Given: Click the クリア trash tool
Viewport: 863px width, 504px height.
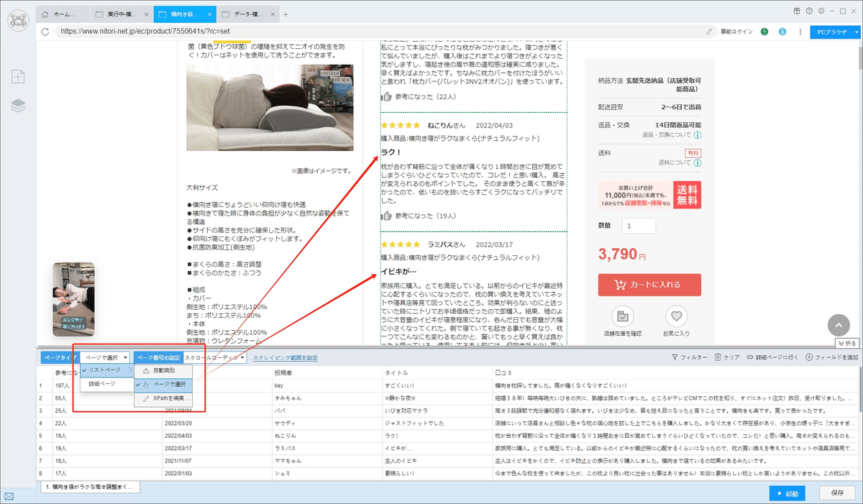Looking at the screenshot, I should [727, 357].
